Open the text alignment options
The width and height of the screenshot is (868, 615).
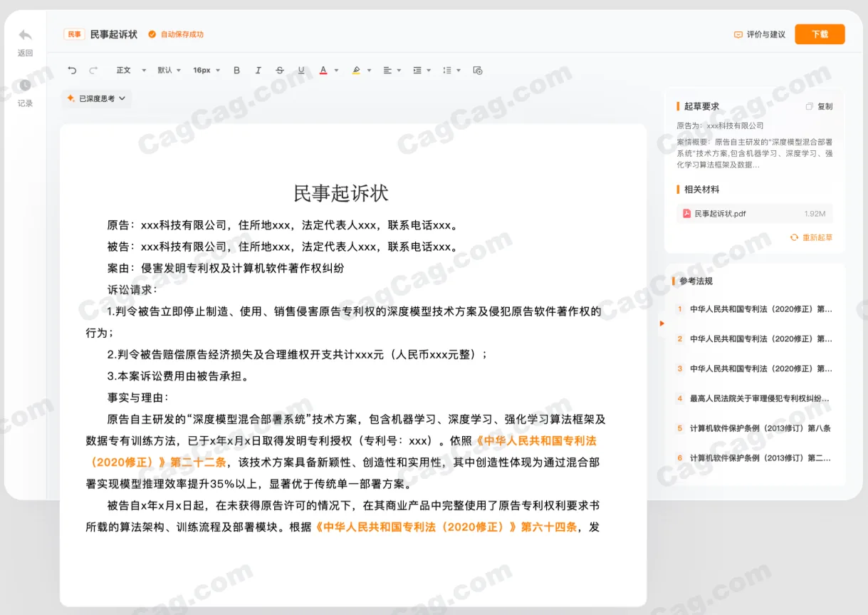tap(392, 70)
